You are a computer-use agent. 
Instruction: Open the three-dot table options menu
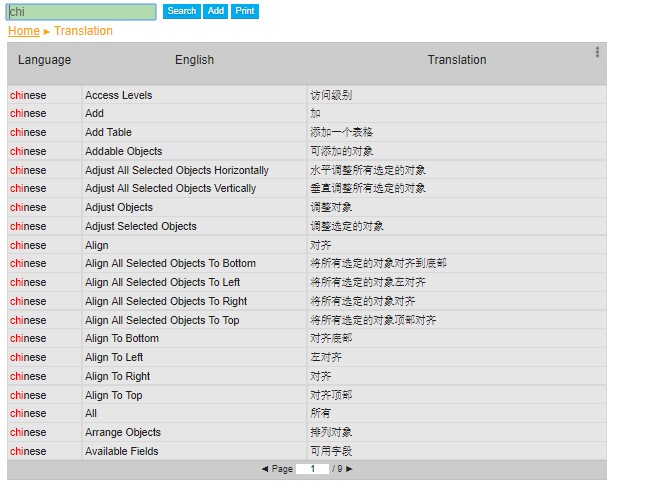tap(597, 52)
